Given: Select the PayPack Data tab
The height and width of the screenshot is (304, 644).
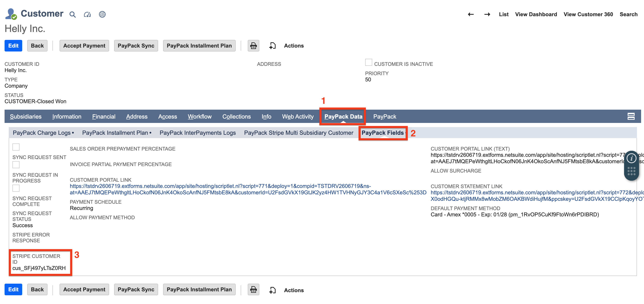Looking at the screenshot, I should (x=343, y=117).
